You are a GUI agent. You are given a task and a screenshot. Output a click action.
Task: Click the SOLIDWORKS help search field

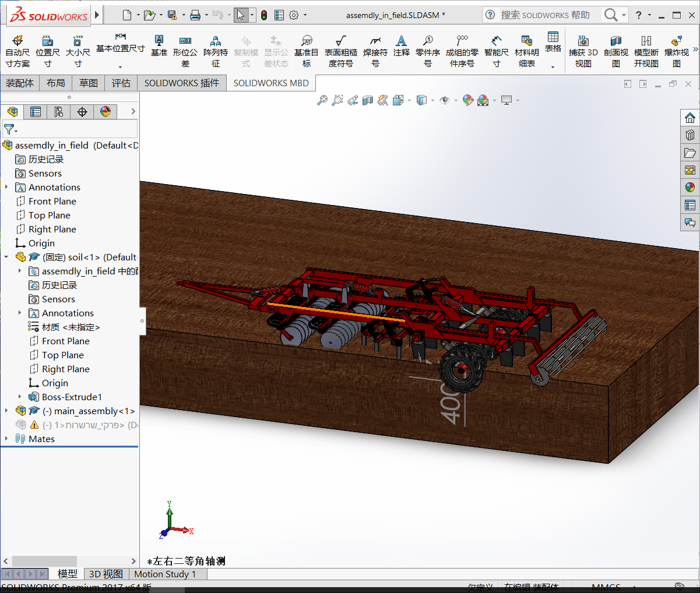545,15
